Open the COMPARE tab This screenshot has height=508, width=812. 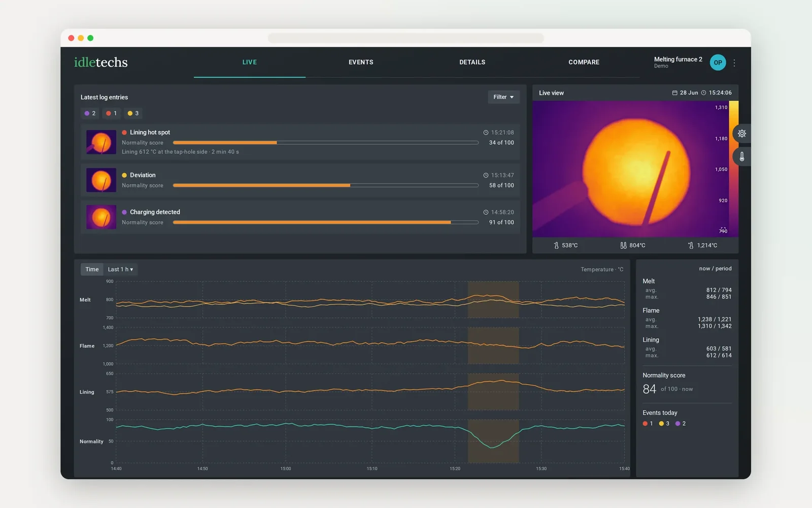point(584,62)
